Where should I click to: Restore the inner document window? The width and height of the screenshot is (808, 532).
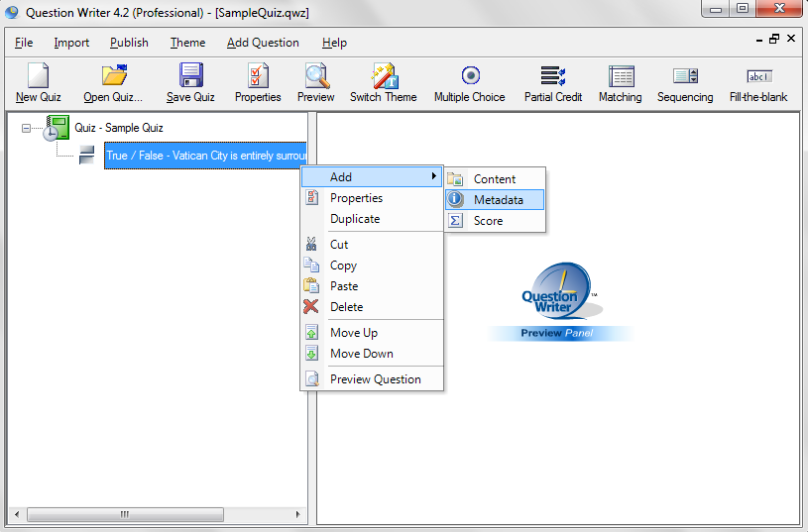coord(774,39)
